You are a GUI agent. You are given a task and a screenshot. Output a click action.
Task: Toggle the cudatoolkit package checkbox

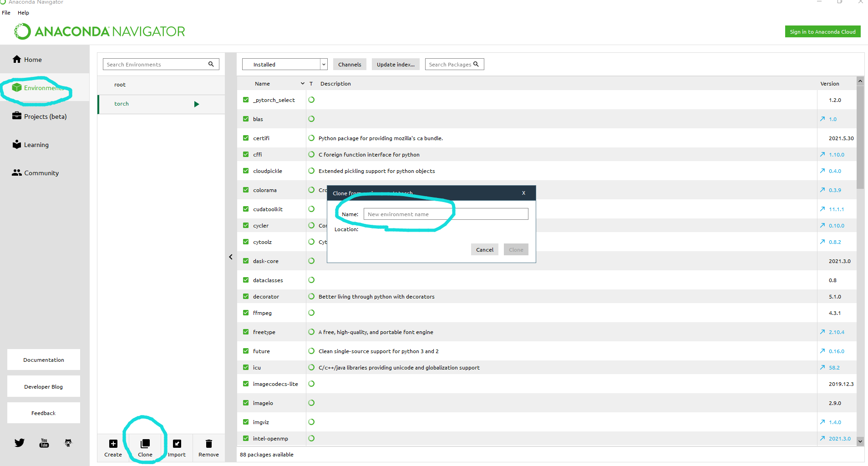pyautogui.click(x=246, y=209)
